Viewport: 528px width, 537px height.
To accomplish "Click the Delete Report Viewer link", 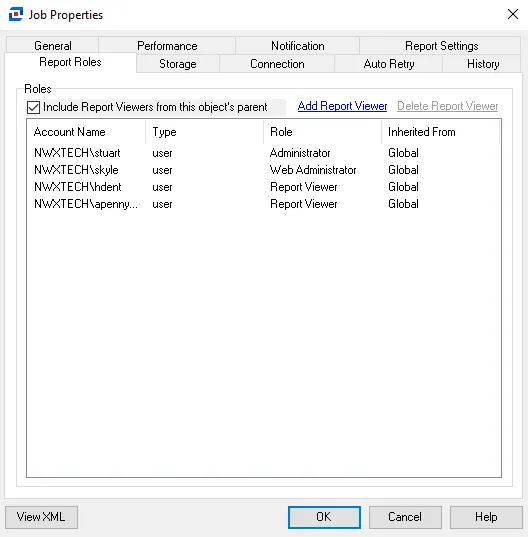I will point(448,106).
